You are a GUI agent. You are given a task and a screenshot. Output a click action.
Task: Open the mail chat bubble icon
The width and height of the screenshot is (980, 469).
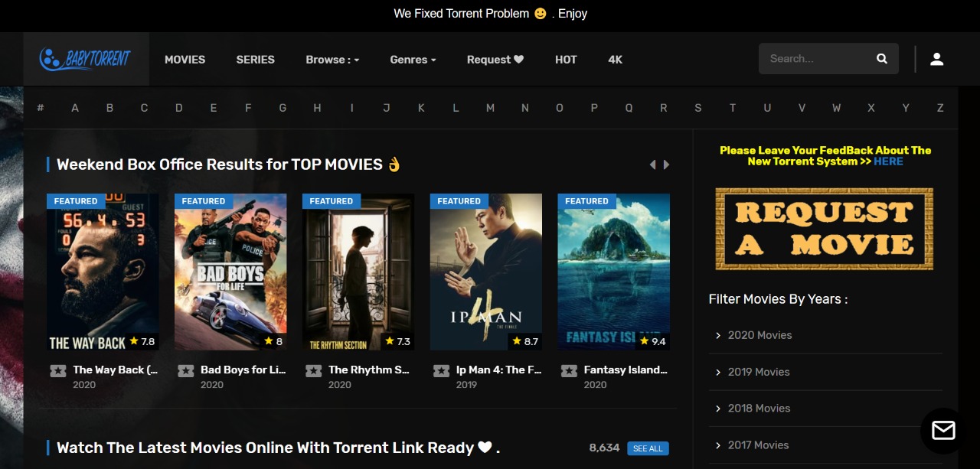pyautogui.click(x=943, y=431)
